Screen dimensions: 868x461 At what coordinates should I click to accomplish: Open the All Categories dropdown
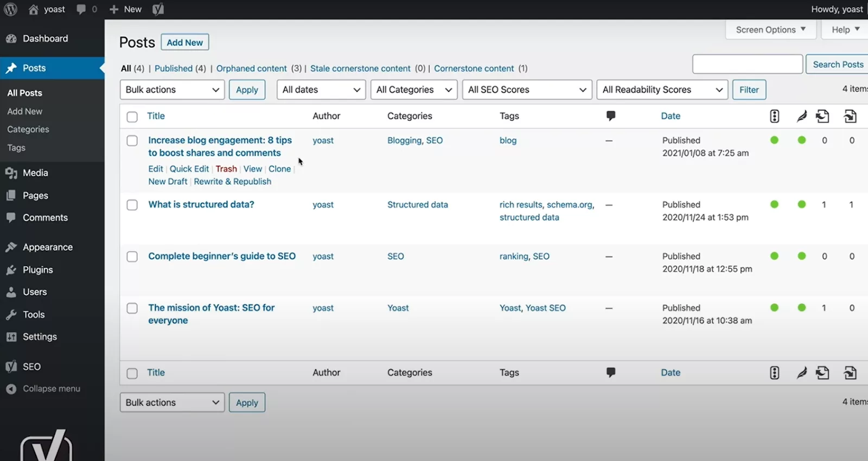click(x=414, y=89)
